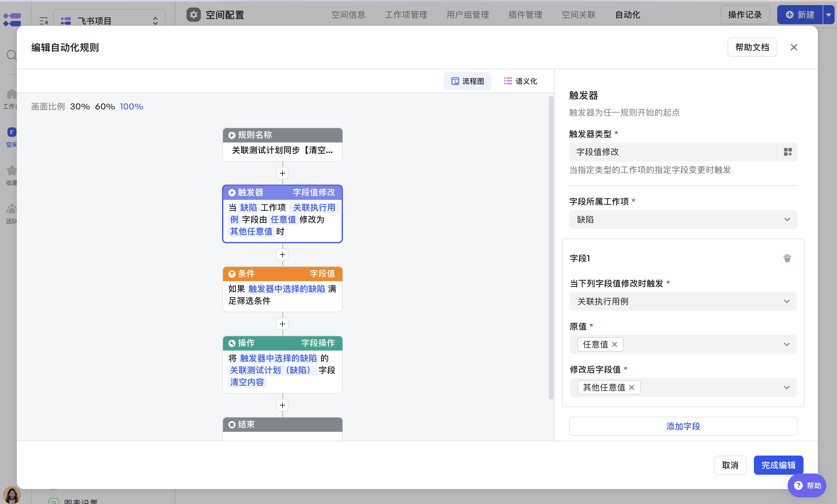Screen dimensions: 837x504
Task: Click 取消 to cancel editing
Action: 730,465
